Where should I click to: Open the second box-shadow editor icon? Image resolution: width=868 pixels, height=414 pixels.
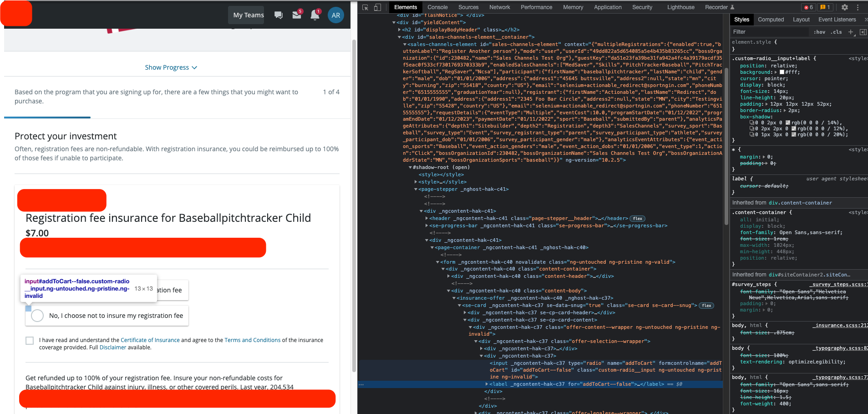click(x=752, y=129)
